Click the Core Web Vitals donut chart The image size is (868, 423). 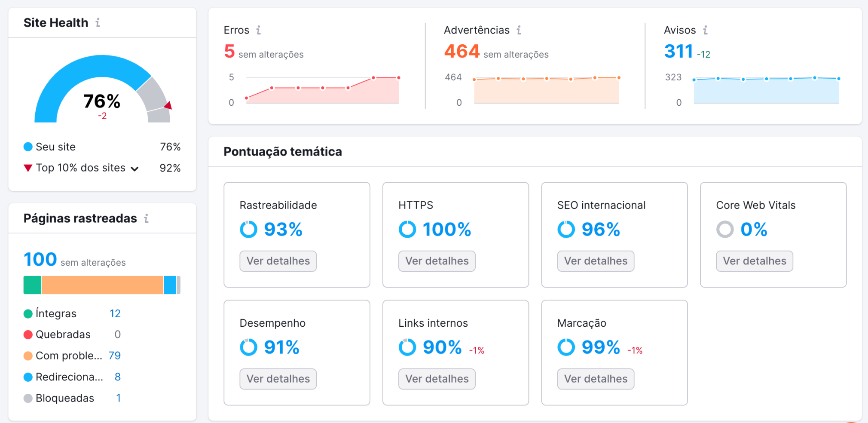pos(725,229)
